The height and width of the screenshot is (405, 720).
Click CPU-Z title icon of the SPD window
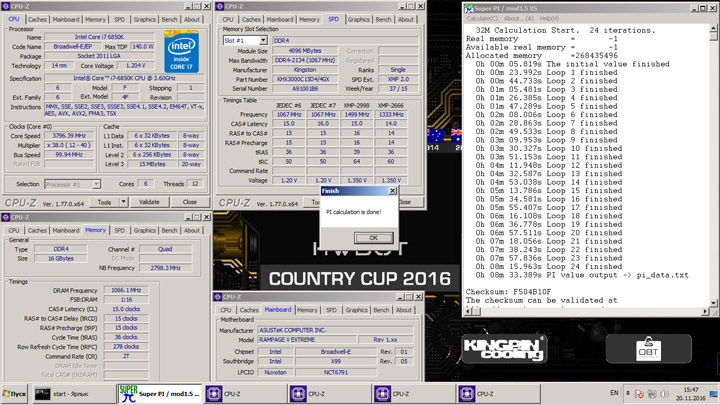point(219,6)
